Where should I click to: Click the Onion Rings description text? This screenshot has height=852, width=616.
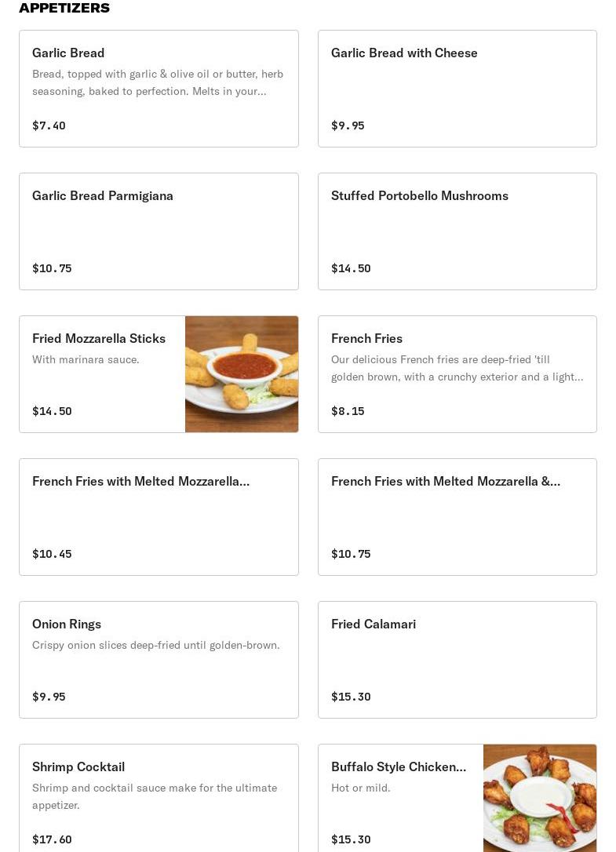[x=155, y=645]
